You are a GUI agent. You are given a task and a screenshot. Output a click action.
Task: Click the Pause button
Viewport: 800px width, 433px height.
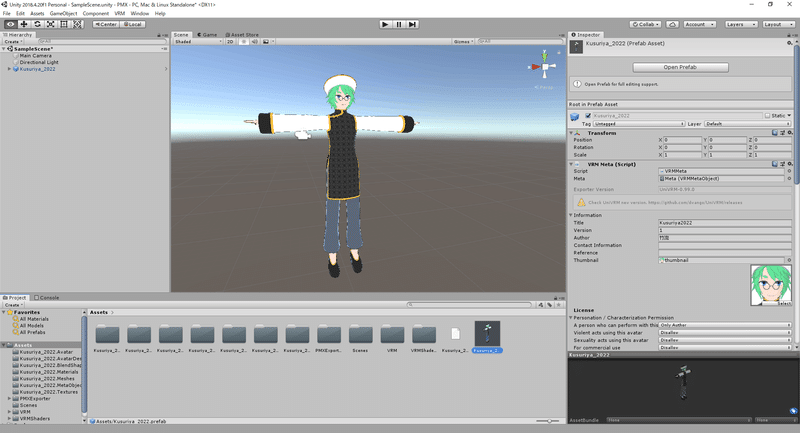[x=399, y=24]
